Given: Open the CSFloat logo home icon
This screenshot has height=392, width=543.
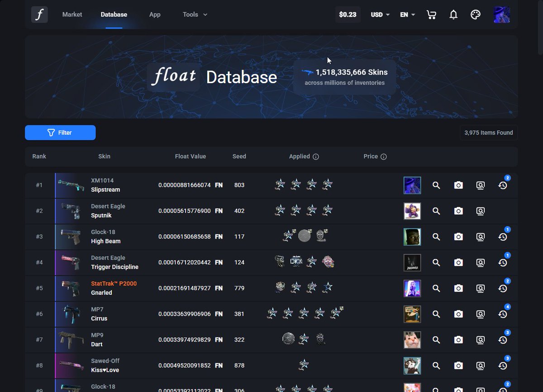Looking at the screenshot, I should click(39, 14).
